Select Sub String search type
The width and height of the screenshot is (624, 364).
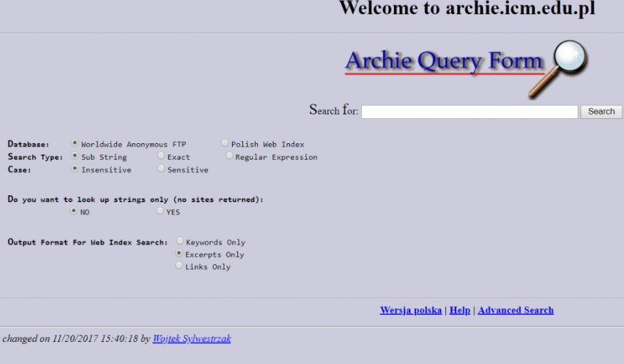point(76,156)
